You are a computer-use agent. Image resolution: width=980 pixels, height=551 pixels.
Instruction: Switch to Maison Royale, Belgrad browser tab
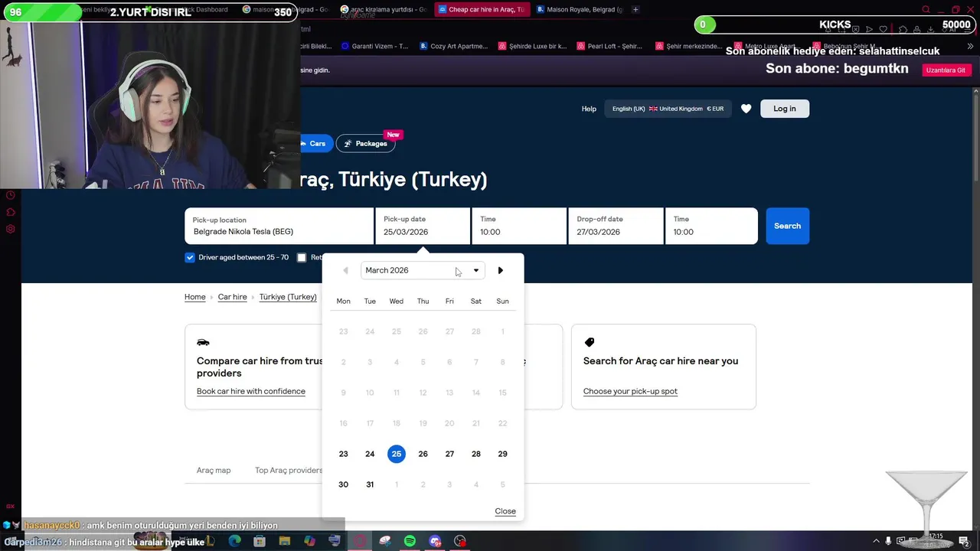point(580,9)
